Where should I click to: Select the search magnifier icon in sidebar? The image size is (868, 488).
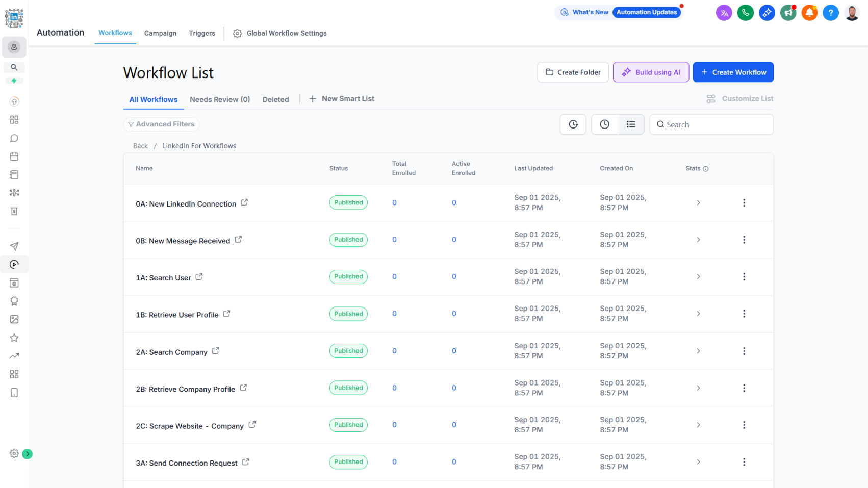(x=14, y=67)
